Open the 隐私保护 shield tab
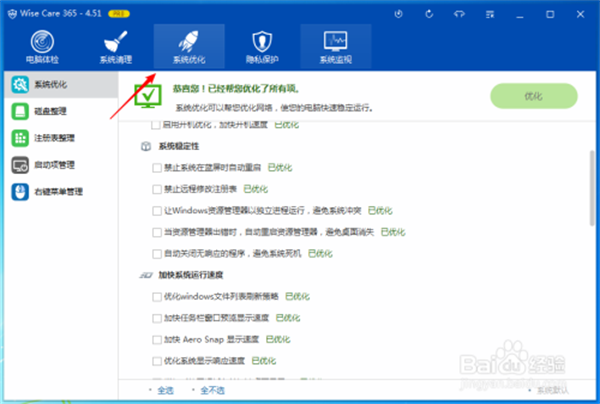 coord(262,47)
